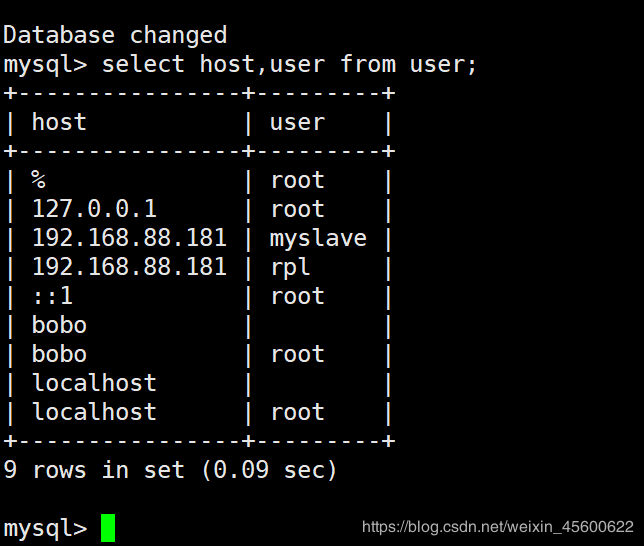Click root user in the '%' row
Image resolution: width=644 pixels, height=546 pixels.
[297, 180]
